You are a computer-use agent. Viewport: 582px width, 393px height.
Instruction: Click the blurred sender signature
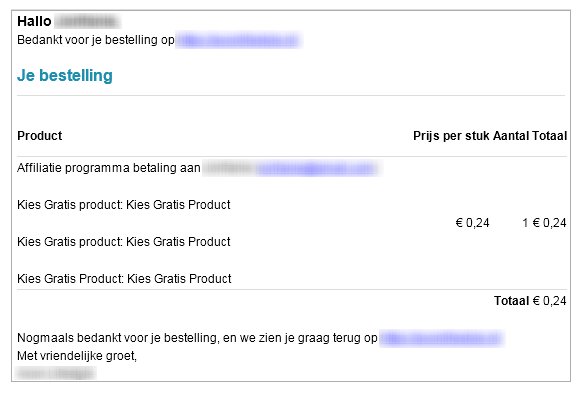[x=56, y=373]
